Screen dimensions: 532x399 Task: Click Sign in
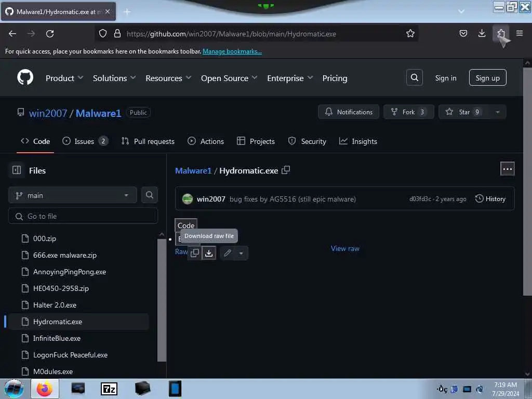click(x=445, y=78)
